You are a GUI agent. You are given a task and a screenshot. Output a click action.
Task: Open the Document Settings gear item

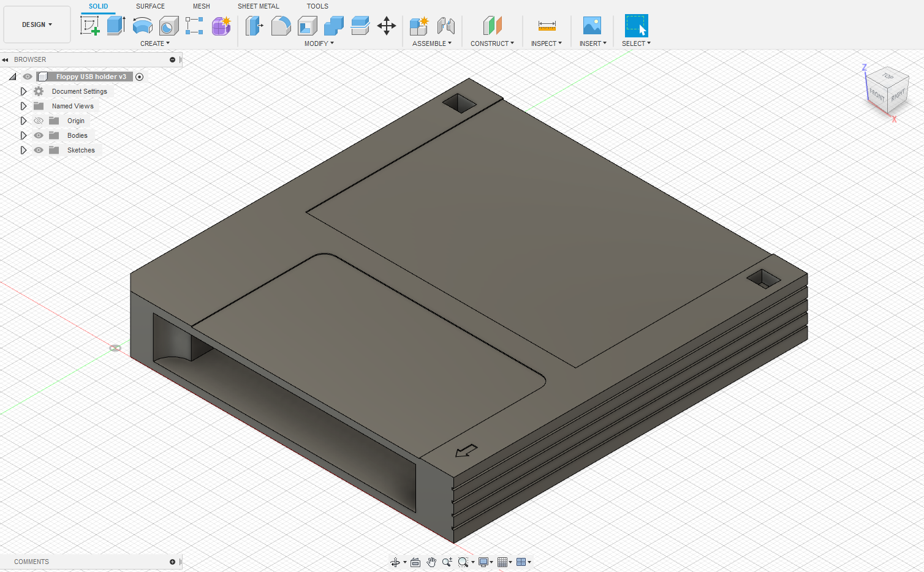click(39, 91)
